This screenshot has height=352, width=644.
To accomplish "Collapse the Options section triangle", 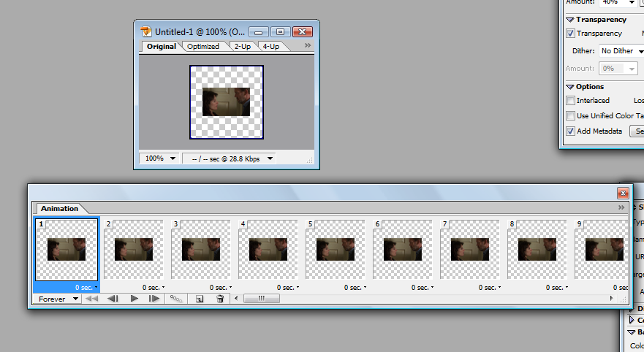I will pyautogui.click(x=570, y=87).
